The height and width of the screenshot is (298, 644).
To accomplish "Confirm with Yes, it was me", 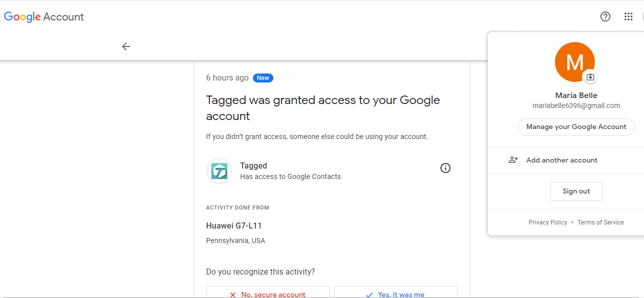I will click(x=396, y=293).
